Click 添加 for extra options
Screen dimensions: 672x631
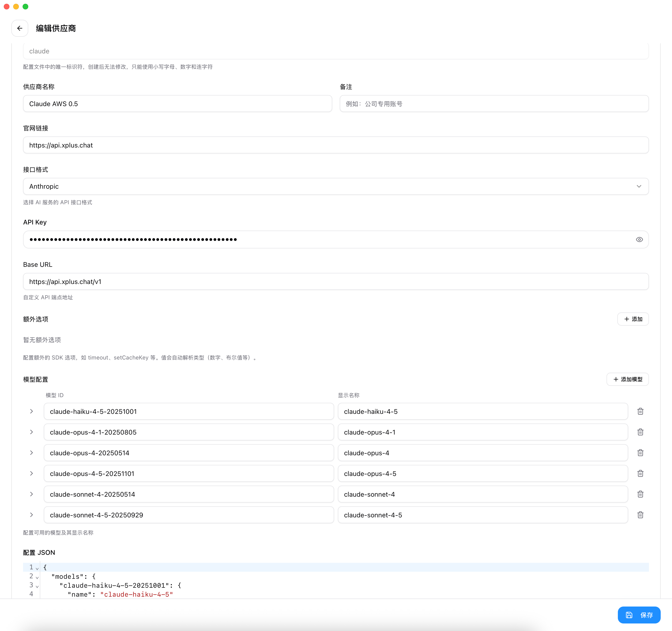[x=633, y=319]
